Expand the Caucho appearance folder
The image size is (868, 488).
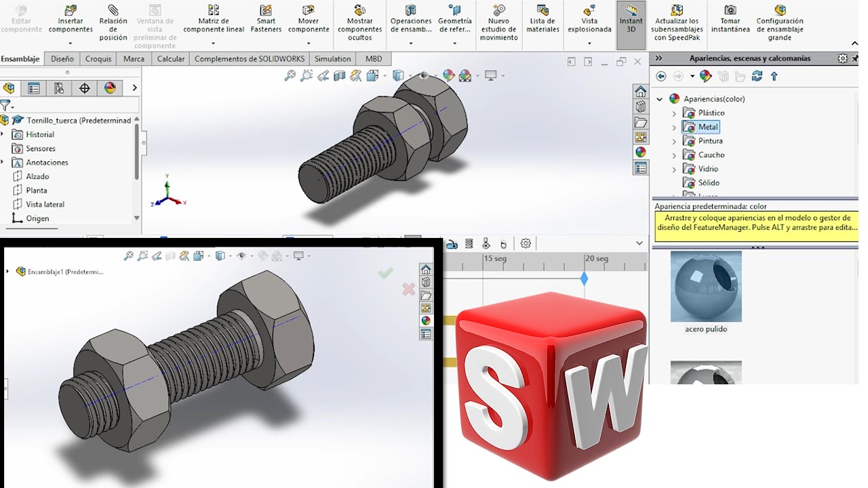(x=674, y=155)
